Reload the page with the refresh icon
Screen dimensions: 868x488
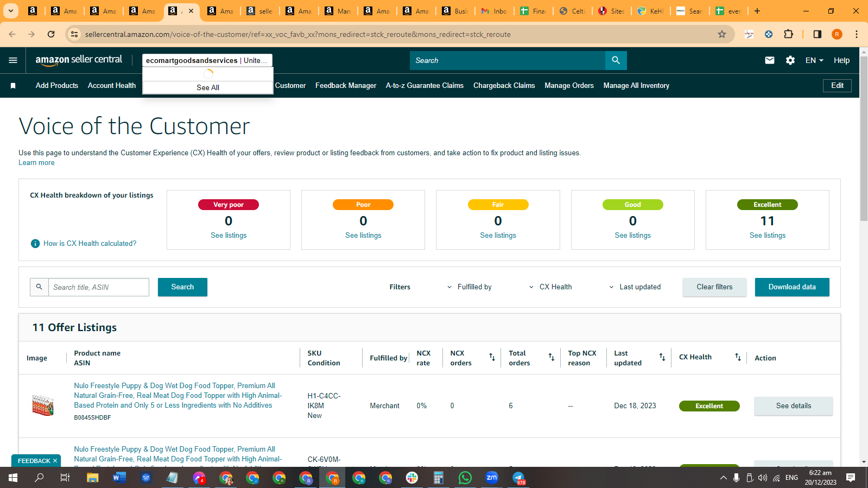click(51, 34)
